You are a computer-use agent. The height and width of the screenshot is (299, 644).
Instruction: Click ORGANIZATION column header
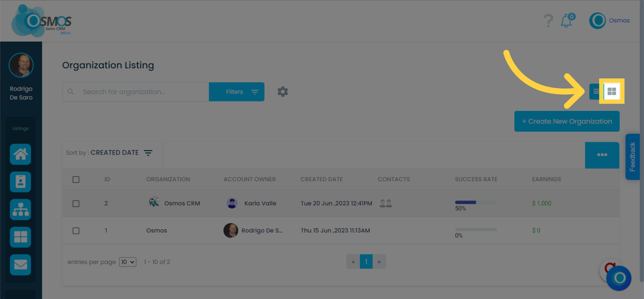[x=168, y=179]
